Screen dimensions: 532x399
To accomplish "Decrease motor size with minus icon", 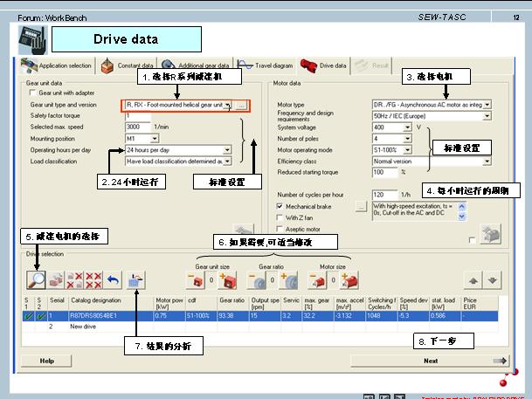I will point(318,280).
